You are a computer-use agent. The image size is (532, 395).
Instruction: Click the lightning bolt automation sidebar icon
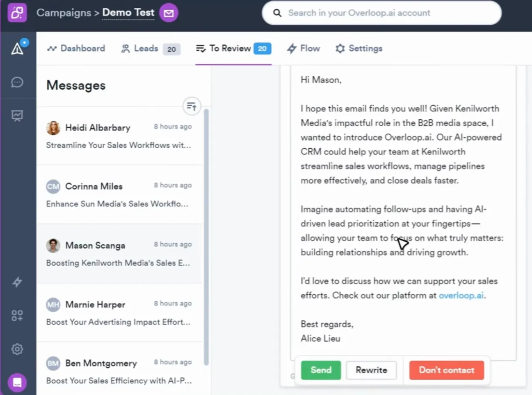(17, 282)
